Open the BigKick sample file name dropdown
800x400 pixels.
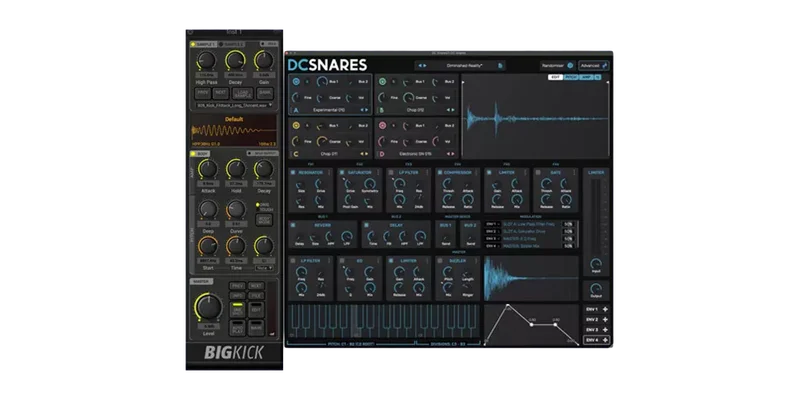click(x=235, y=105)
